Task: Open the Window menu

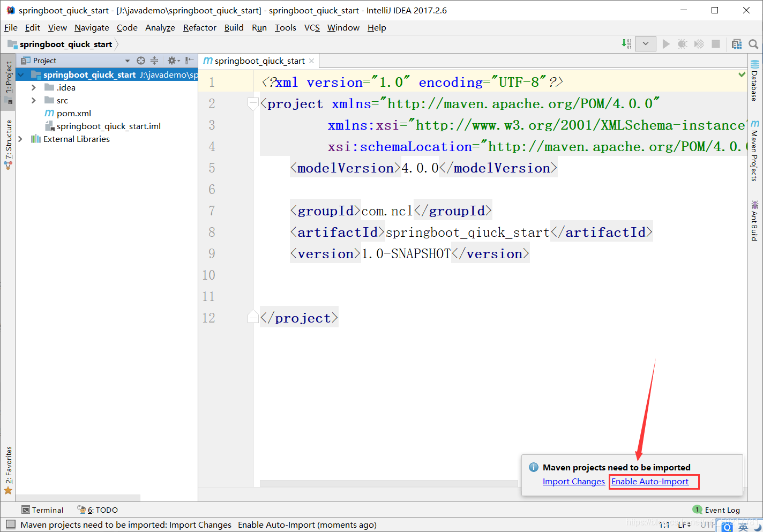Action: (x=343, y=27)
